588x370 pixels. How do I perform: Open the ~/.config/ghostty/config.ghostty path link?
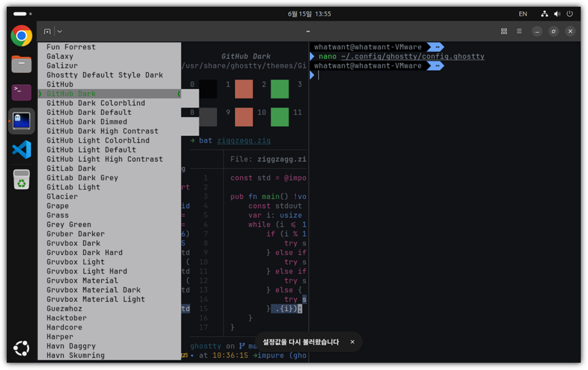[413, 57]
